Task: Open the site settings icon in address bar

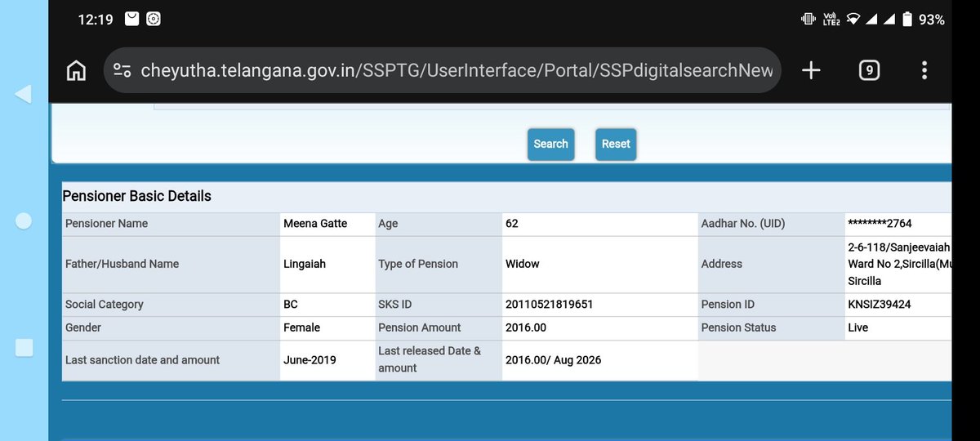Action: pos(122,70)
